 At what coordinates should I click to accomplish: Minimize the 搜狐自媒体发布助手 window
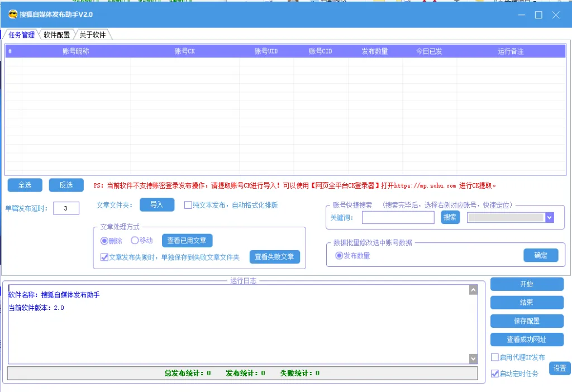pos(522,15)
